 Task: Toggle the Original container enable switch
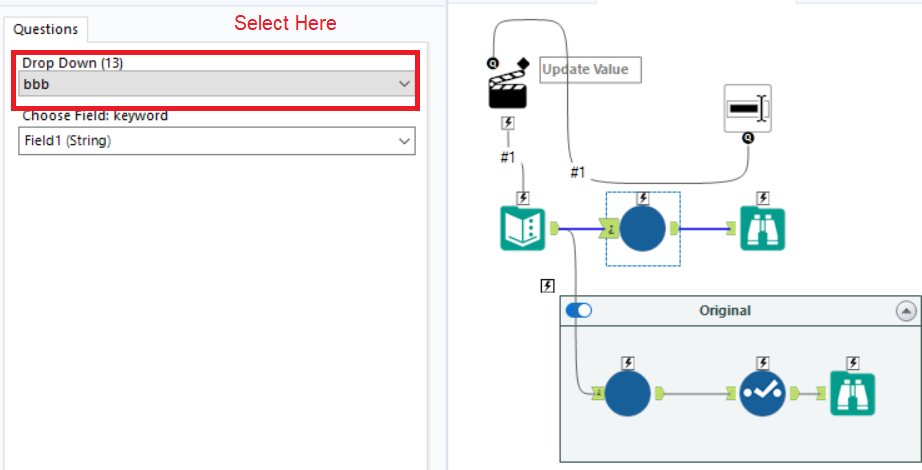(x=579, y=310)
